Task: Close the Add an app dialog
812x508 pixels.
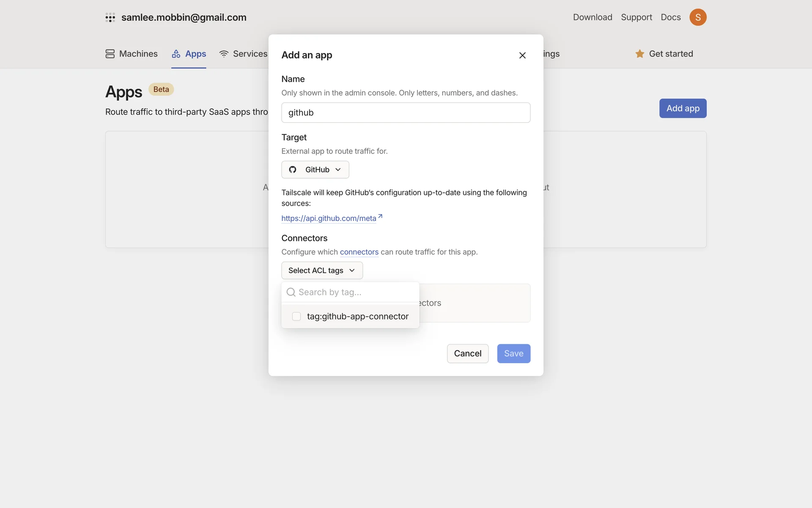Action: [x=522, y=55]
